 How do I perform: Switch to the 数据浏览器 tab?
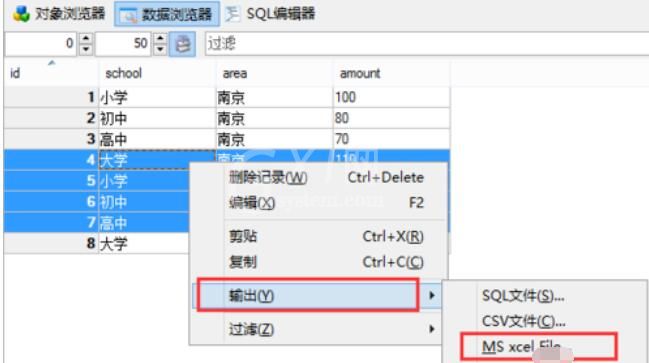(x=167, y=14)
